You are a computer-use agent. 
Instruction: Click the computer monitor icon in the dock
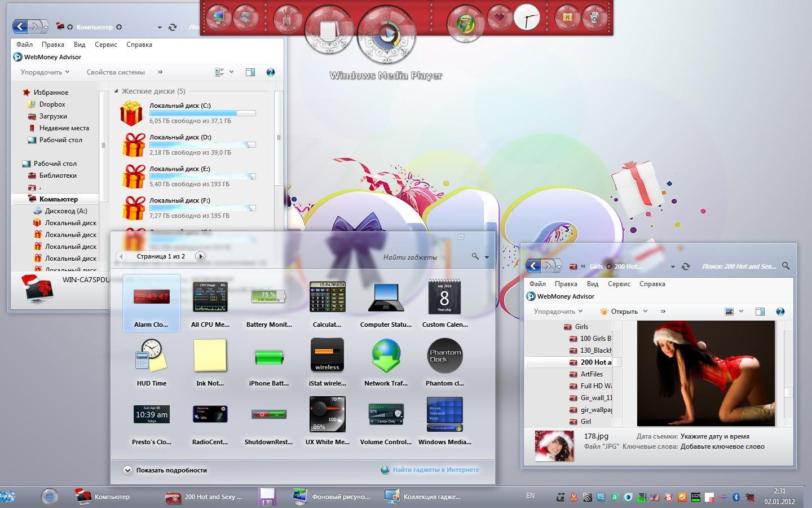[x=218, y=17]
